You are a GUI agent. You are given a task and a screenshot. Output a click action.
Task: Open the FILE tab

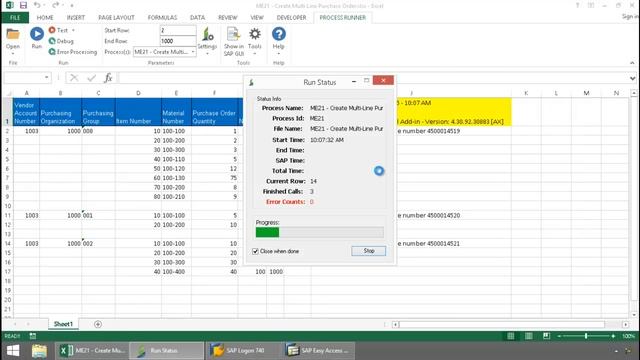point(15,18)
